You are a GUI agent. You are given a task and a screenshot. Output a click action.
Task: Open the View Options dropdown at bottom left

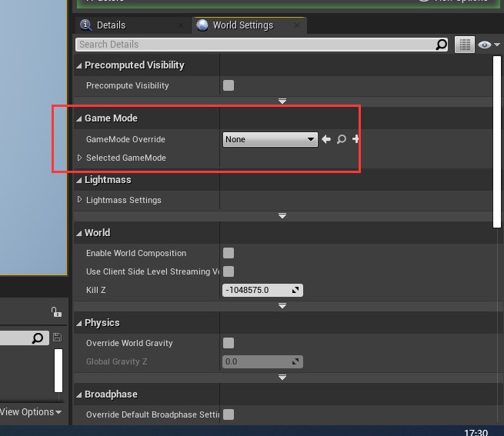tap(31, 412)
